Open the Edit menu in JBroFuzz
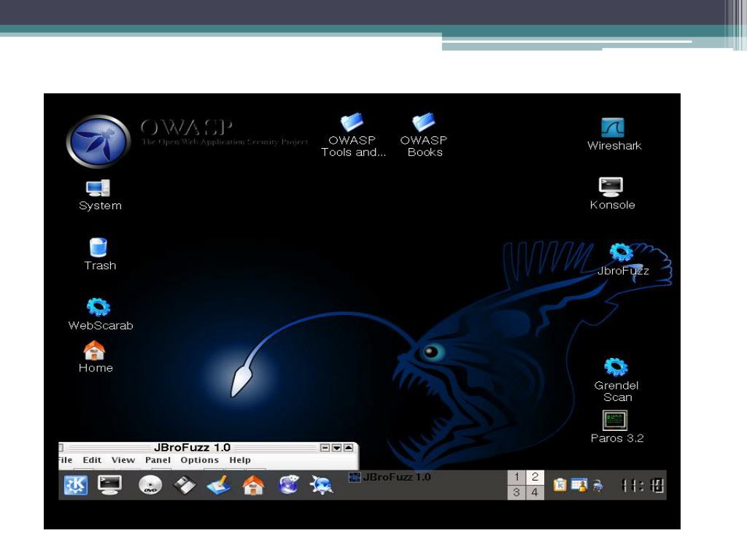The image size is (747, 560). click(92, 460)
